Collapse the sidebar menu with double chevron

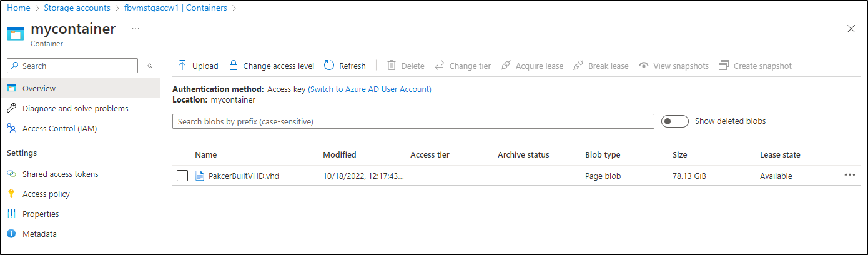click(150, 66)
